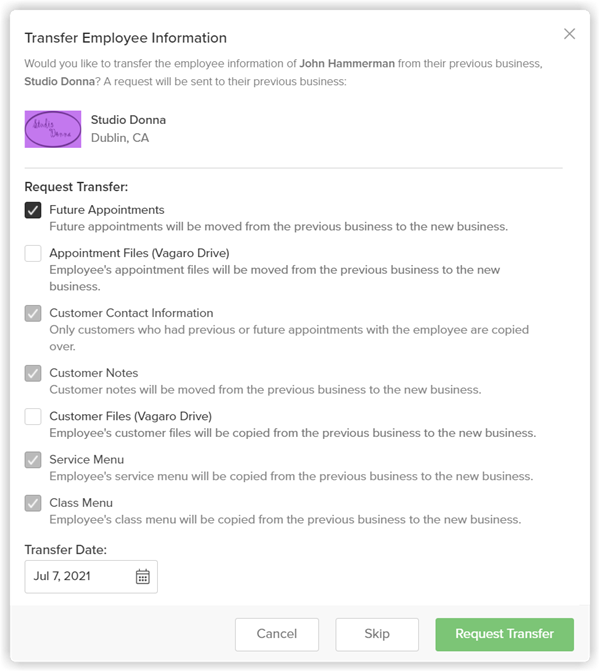Screen dimensions: 600x672
Task: Toggle the Customer Notes checkbox
Action: [33, 373]
